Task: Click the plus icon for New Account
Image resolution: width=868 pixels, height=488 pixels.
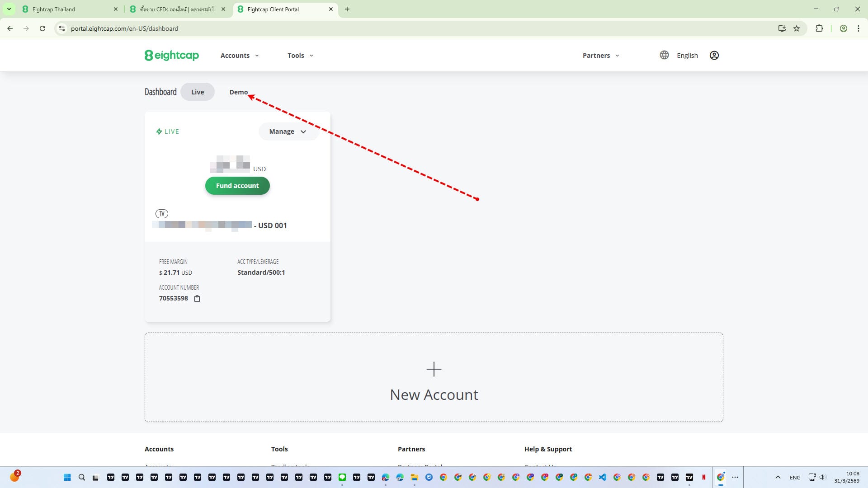Action: tap(434, 369)
